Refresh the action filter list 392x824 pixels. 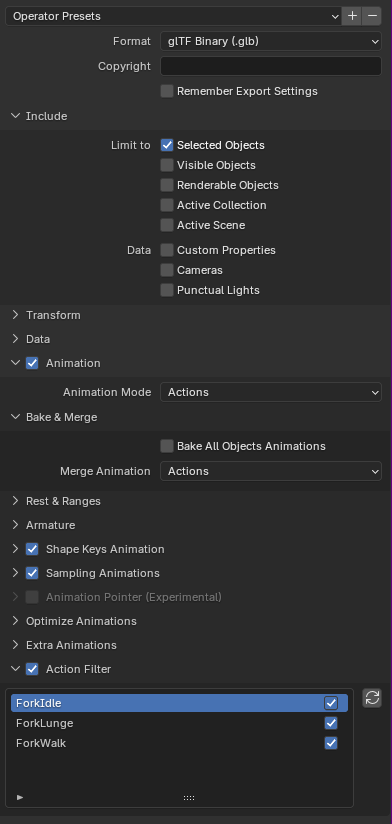372,698
